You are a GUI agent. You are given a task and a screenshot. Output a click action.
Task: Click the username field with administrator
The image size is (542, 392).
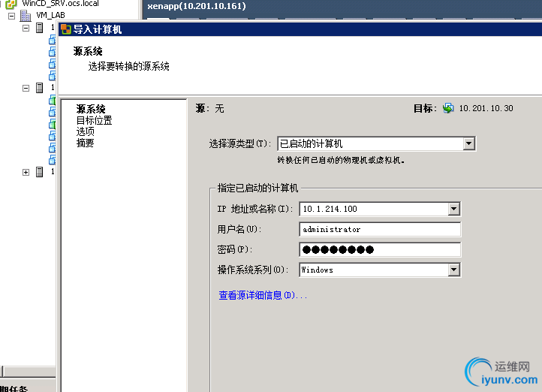[x=380, y=230]
